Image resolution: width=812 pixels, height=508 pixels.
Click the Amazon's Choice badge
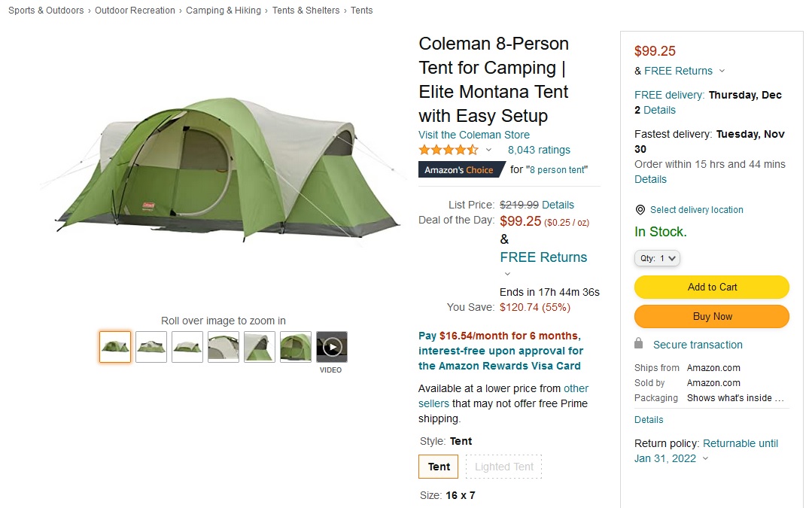[461, 170]
